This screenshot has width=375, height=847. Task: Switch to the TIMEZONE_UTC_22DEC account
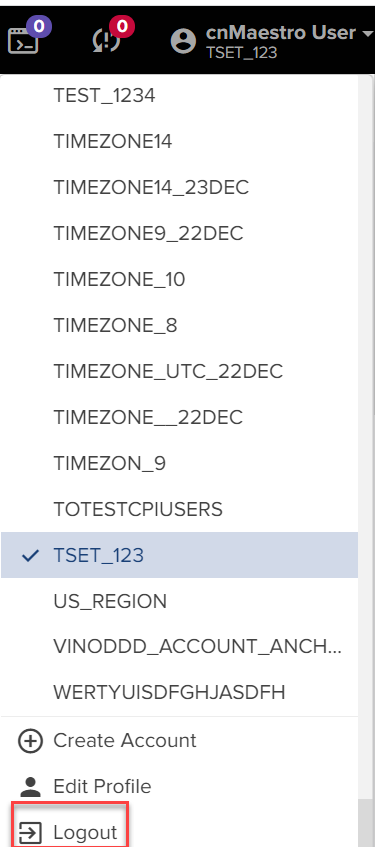coord(179,371)
